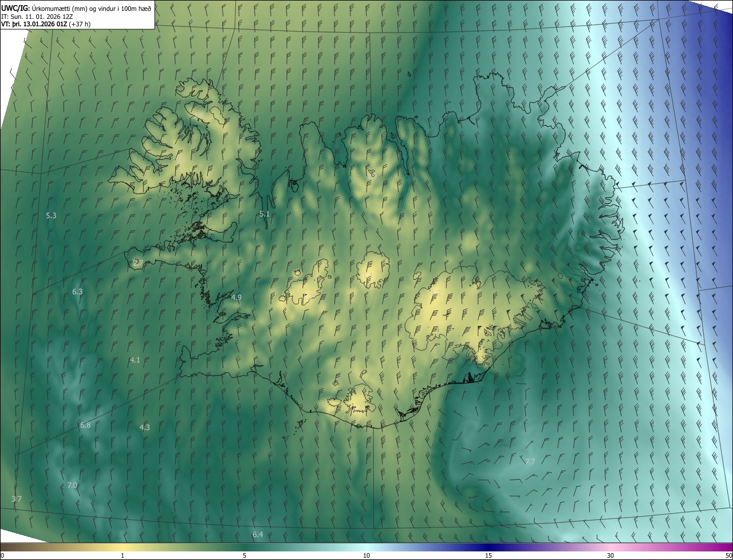Click the colour scale tick label '10'
This screenshot has height=560, width=733.
coord(366,555)
